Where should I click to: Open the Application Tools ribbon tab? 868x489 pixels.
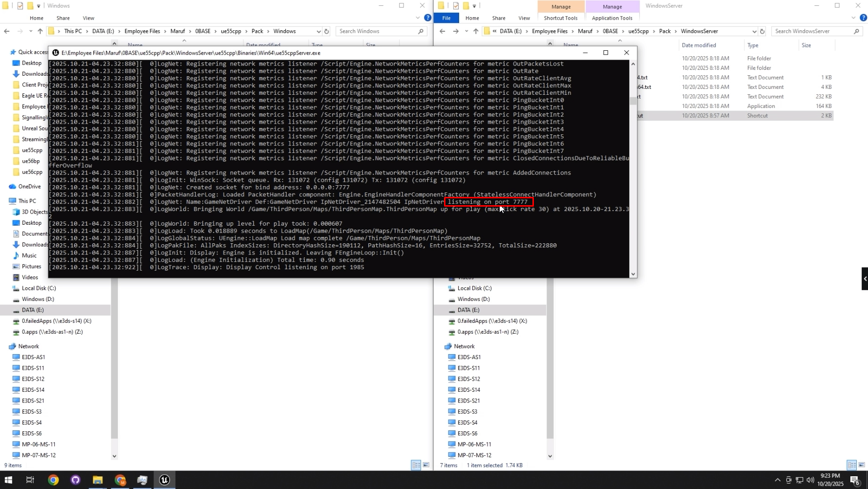tap(612, 18)
